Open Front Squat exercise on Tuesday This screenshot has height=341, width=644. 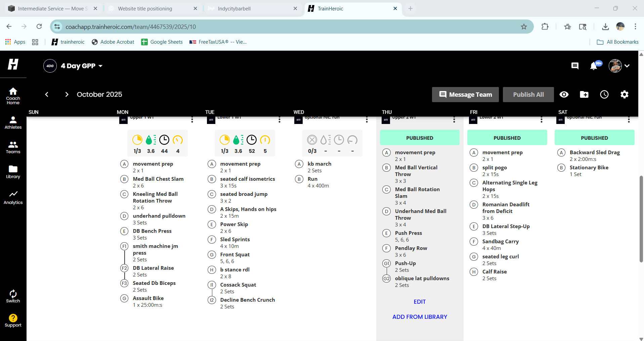[235, 255]
